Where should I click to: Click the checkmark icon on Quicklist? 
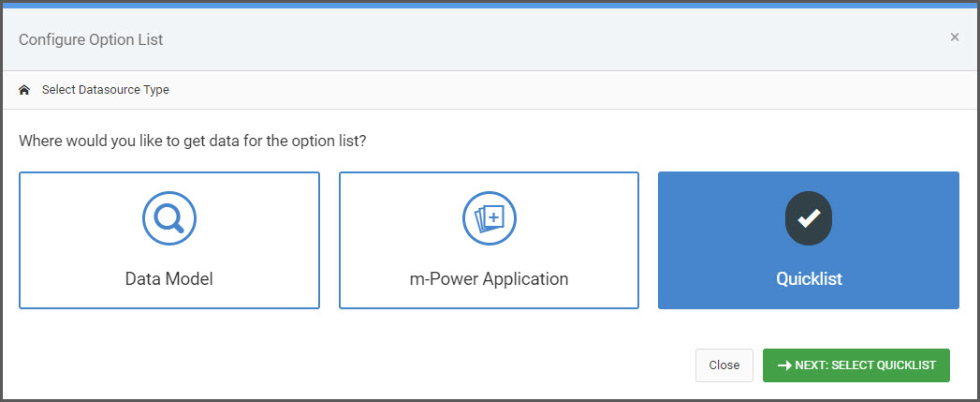(x=809, y=218)
